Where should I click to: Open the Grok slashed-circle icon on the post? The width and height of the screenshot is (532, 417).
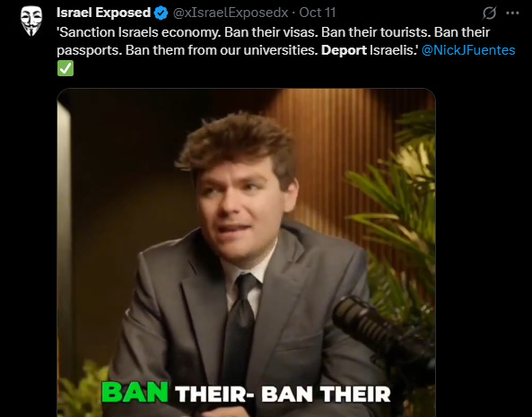[489, 13]
